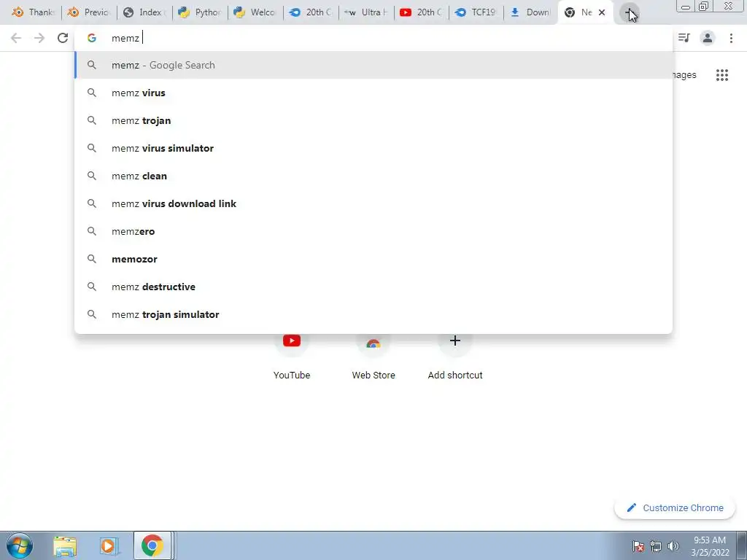The width and height of the screenshot is (747, 560).
Task: Open the volume speaker tray icon
Action: point(673,546)
